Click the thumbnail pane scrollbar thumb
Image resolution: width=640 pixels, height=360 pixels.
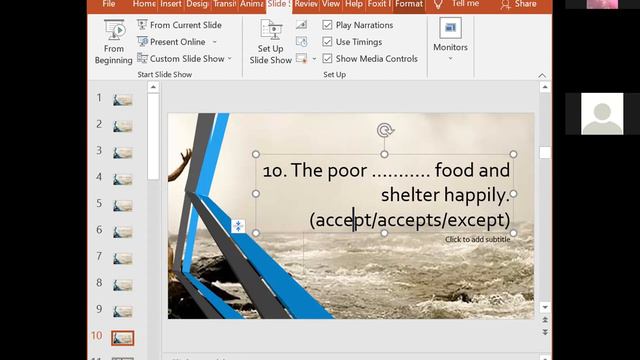(x=153, y=136)
